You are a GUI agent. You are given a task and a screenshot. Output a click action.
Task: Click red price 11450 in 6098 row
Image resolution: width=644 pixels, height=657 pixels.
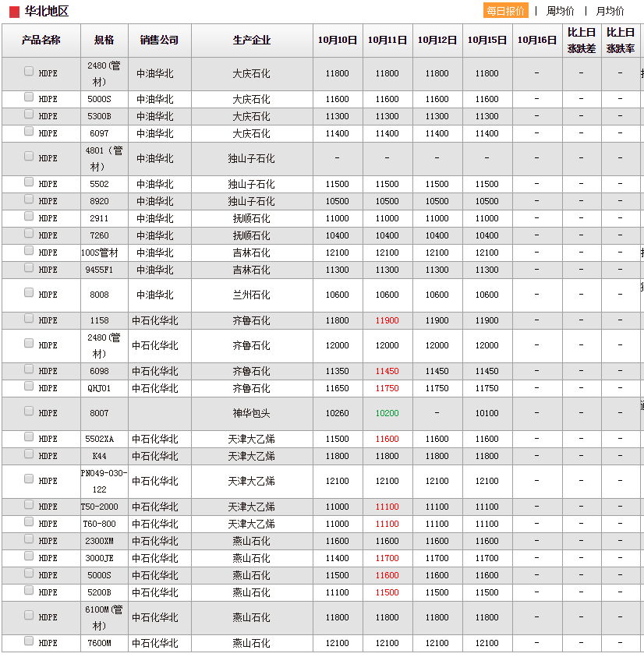tap(387, 371)
